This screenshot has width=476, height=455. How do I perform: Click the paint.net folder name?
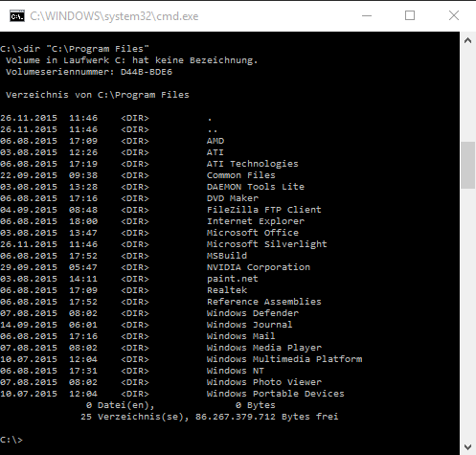point(232,279)
